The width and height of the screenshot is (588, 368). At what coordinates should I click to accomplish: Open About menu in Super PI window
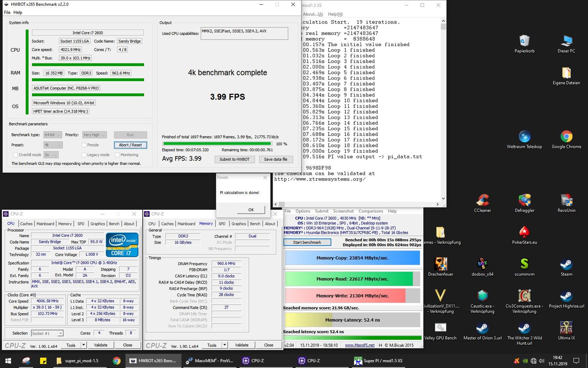[313, 14]
